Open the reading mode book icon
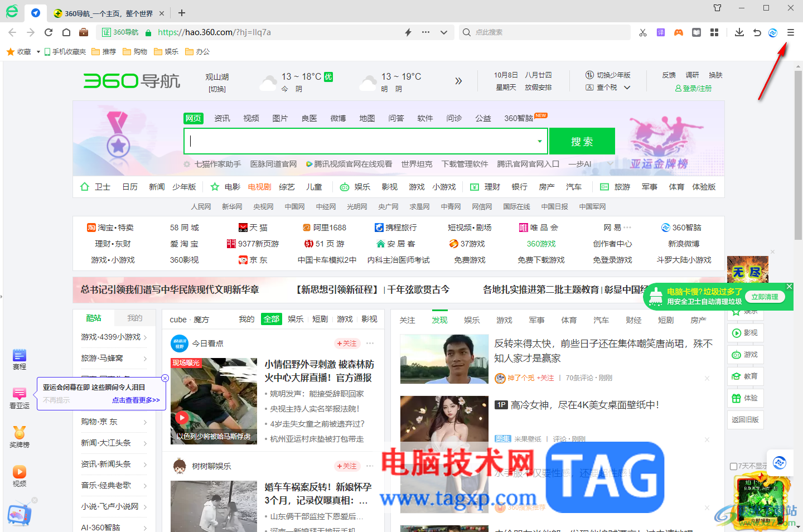 [x=696, y=32]
